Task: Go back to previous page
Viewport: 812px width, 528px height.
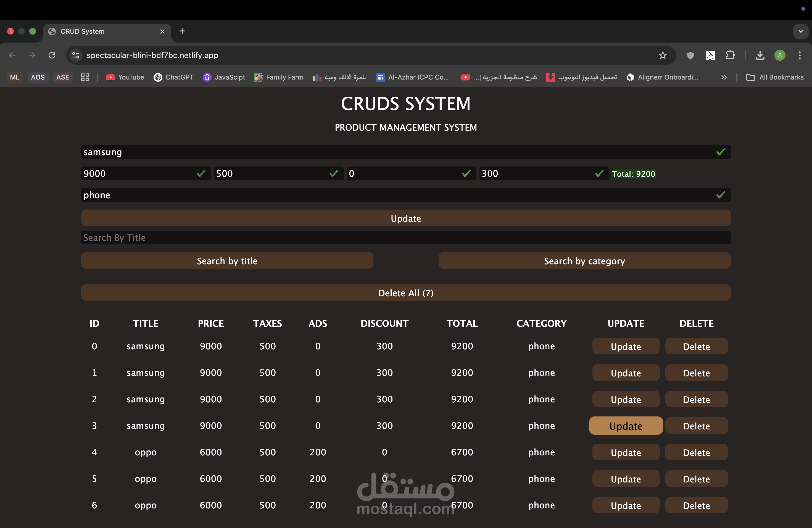Action: click(x=12, y=55)
